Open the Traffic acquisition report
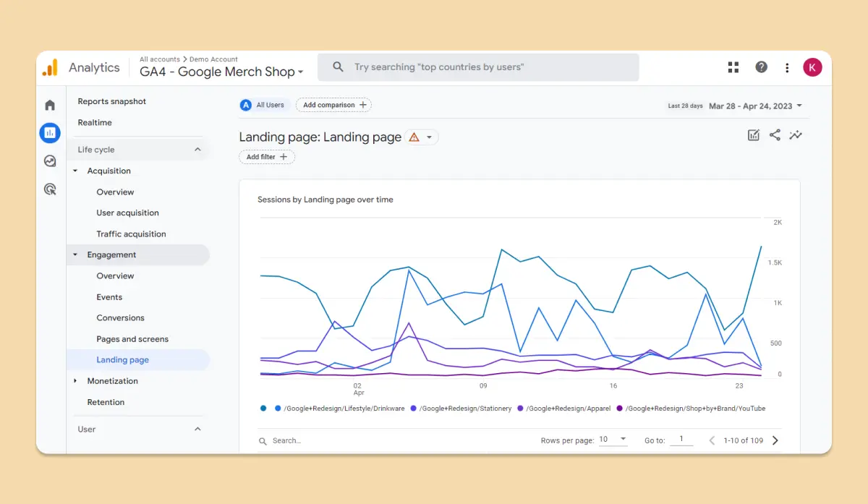 (x=132, y=234)
